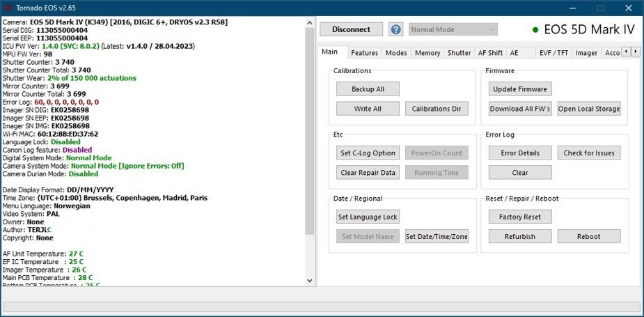Click the Camera Durian Mode Disabled line

(x=51, y=174)
